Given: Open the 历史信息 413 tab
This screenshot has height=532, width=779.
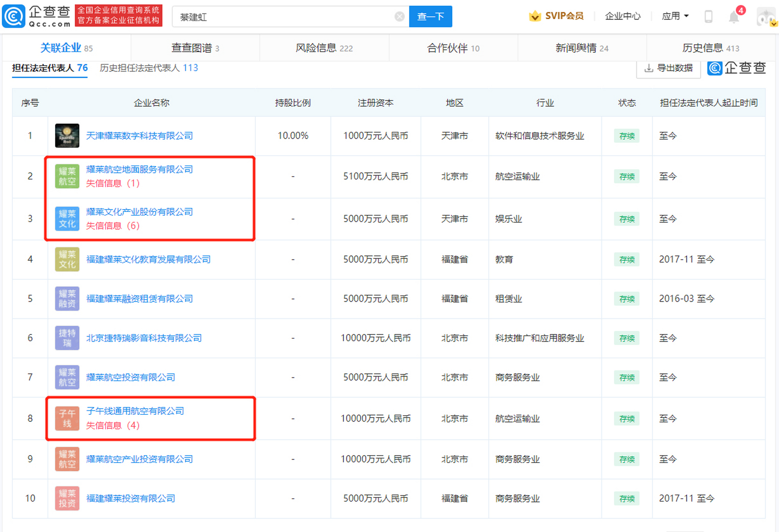Looking at the screenshot, I should point(711,48).
